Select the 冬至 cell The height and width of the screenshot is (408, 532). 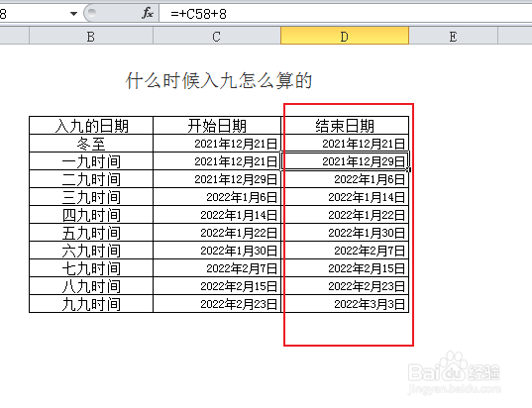pos(91,144)
